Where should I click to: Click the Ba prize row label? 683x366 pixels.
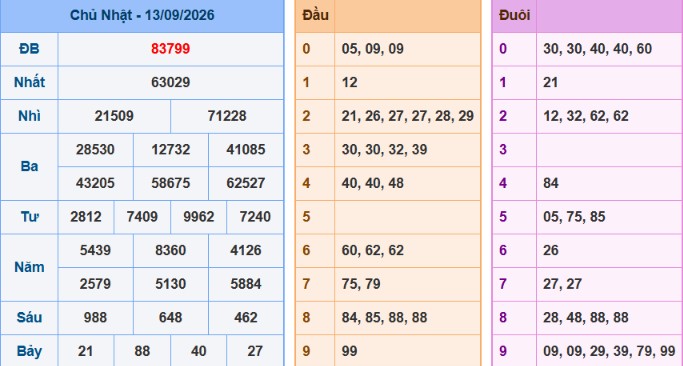coord(29,166)
